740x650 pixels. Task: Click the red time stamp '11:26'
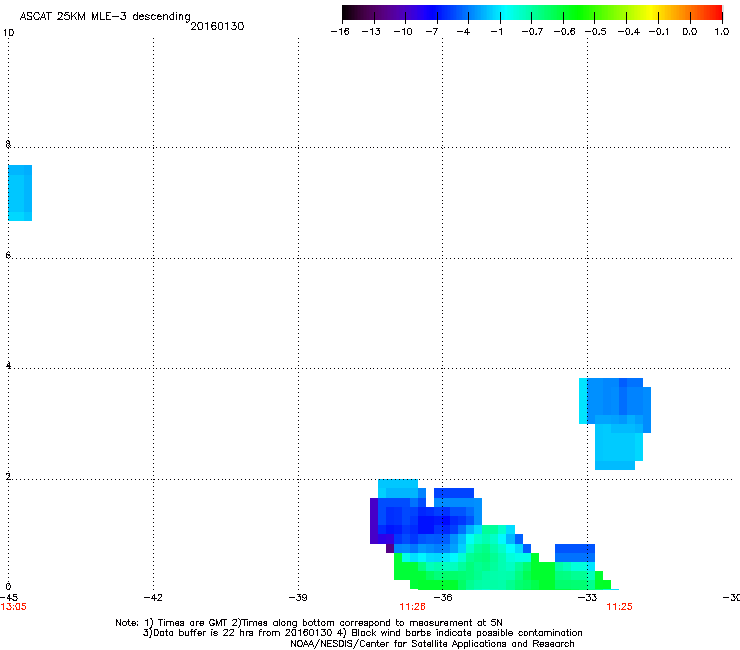pyautogui.click(x=412, y=607)
